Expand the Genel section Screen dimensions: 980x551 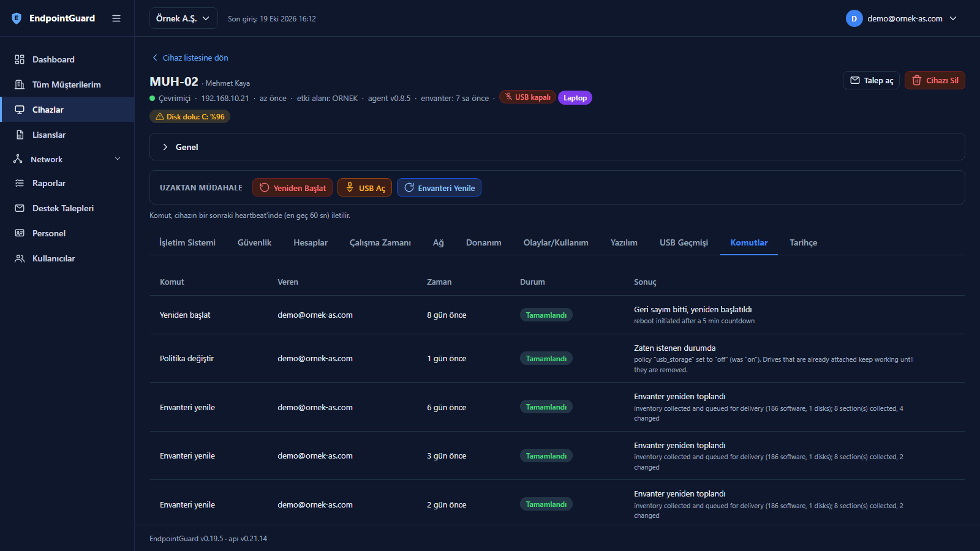(557, 147)
